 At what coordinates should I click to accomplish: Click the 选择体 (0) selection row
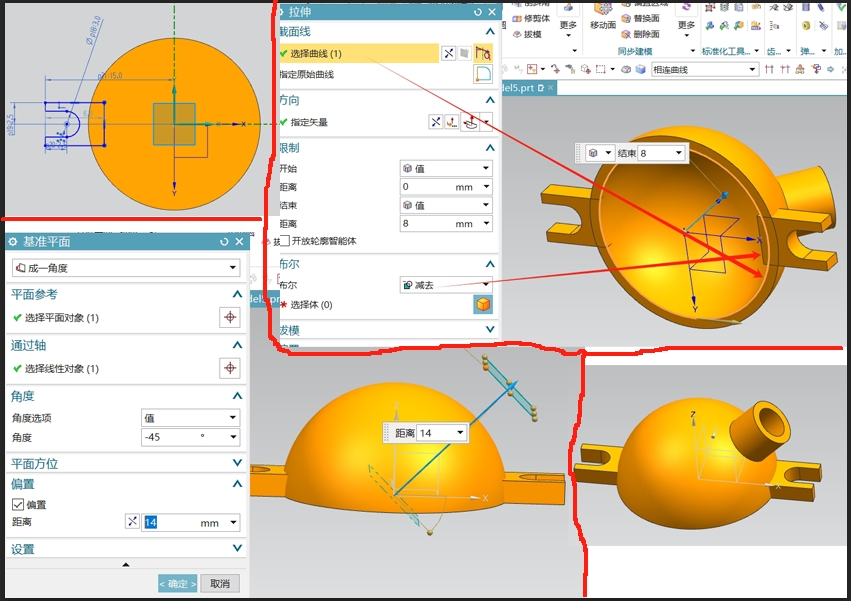point(374,305)
